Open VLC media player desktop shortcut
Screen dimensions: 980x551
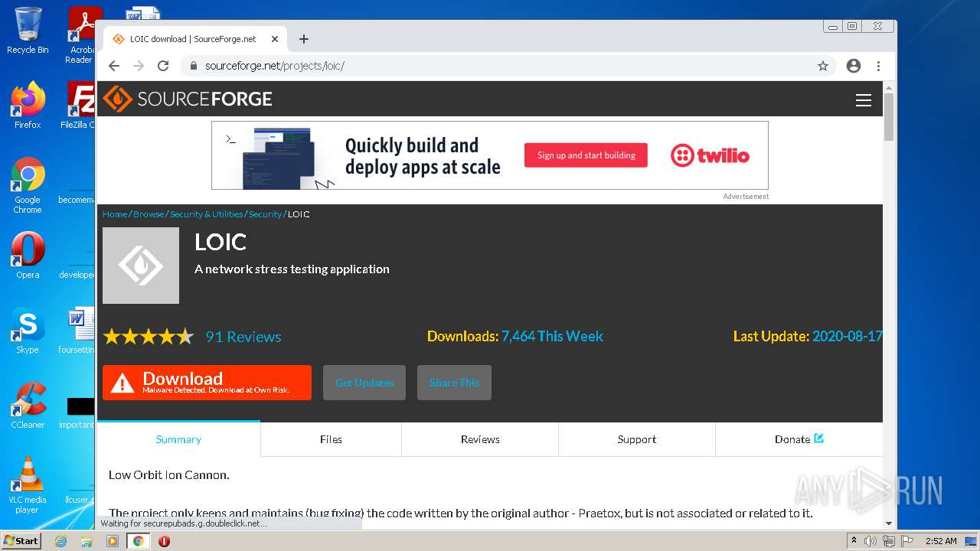click(x=28, y=485)
